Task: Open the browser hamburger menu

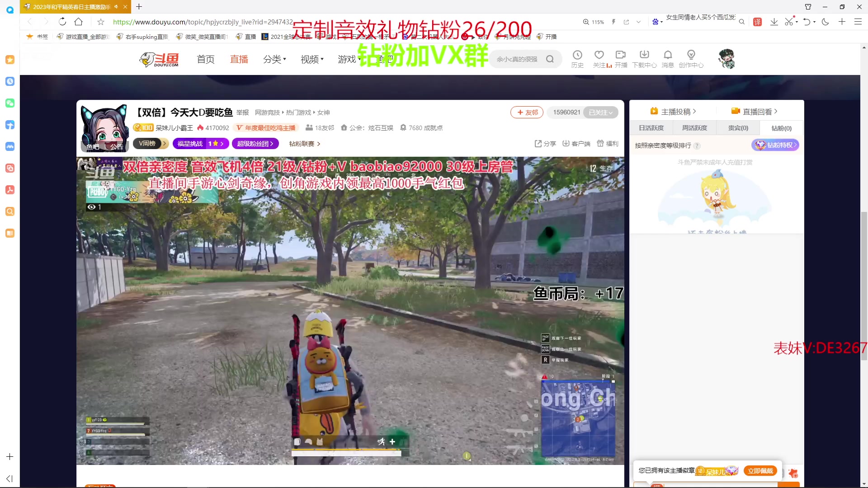Action: point(858,22)
